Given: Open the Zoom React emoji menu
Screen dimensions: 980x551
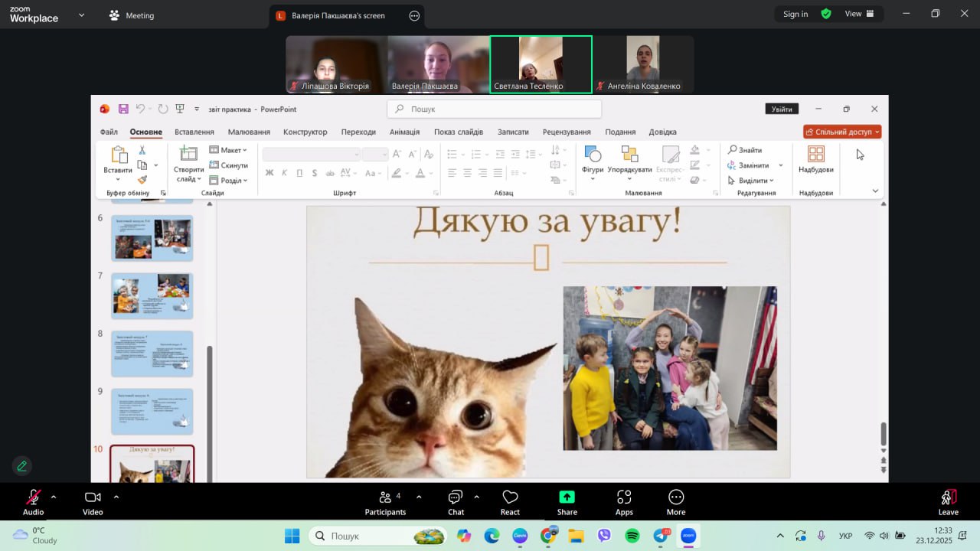Looking at the screenshot, I should [510, 502].
